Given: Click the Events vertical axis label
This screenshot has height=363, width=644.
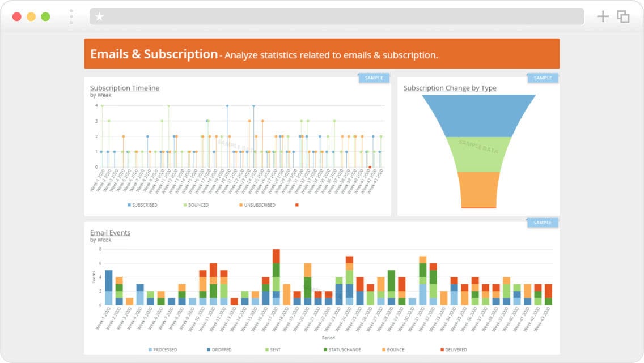Looking at the screenshot, I should (x=94, y=277).
